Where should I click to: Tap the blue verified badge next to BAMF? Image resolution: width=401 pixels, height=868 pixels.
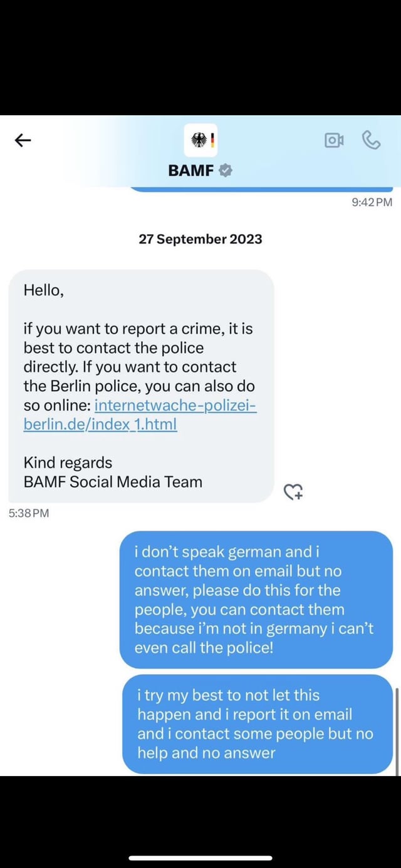tap(226, 170)
